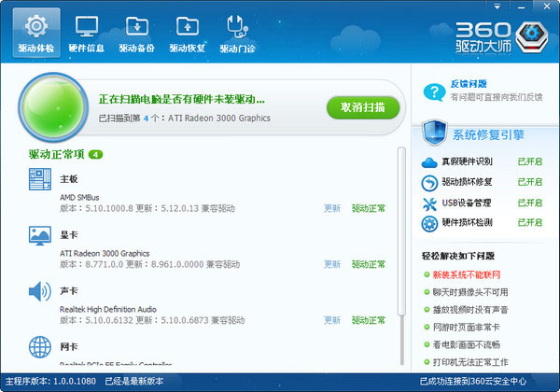Click the 声卡 speaker icon

(39, 291)
